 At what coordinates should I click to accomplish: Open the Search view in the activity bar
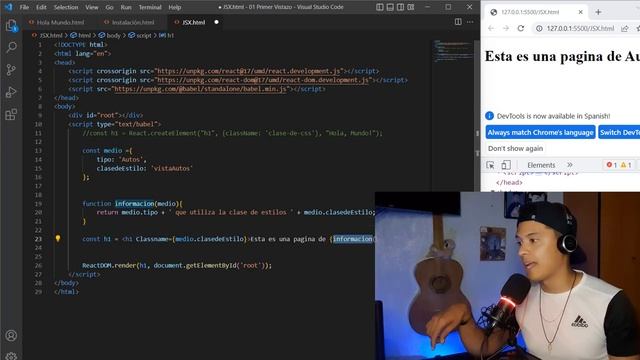click(x=11, y=47)
